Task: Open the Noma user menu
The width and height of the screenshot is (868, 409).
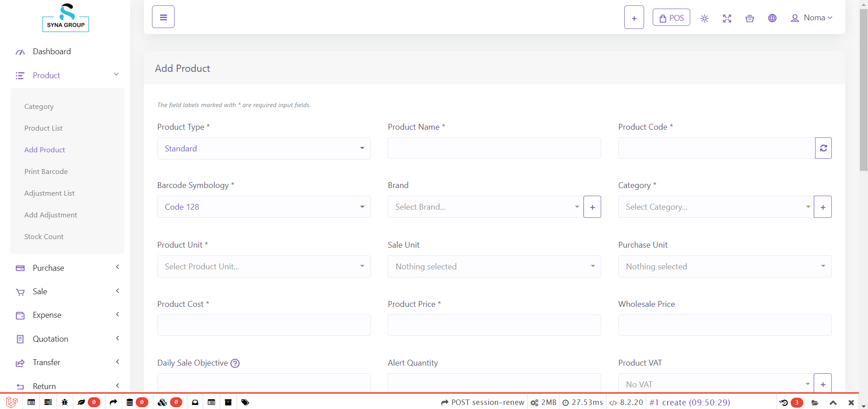Action: [x=812, y=18]
